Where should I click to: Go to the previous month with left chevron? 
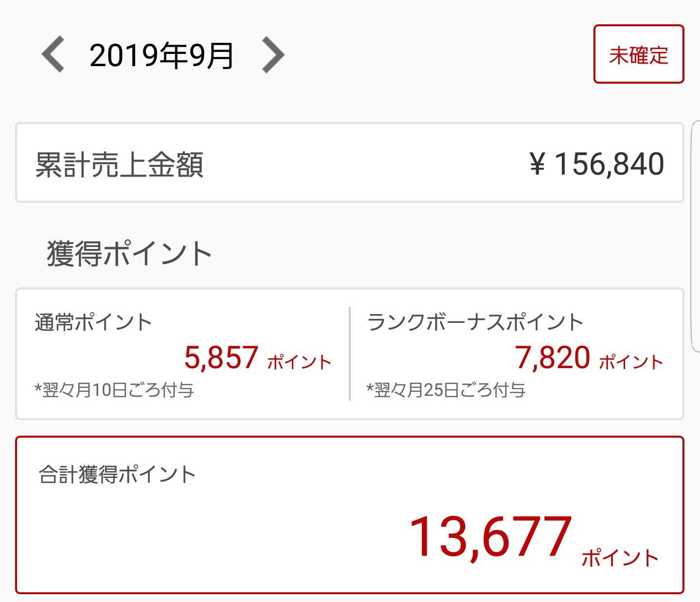pos(54,55)
